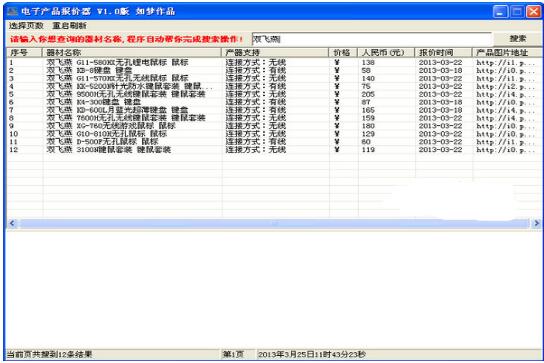544x363 pixels.
Task: Select the G10-810H 无孔鼠标 row
Action: 274,134
